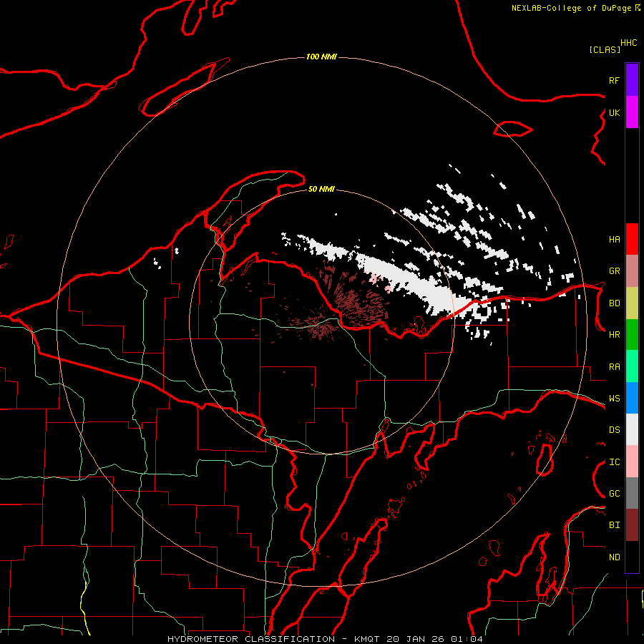644x644 pixels.
Task: Click the HA red legend swatch
Action: click(632, 239)
